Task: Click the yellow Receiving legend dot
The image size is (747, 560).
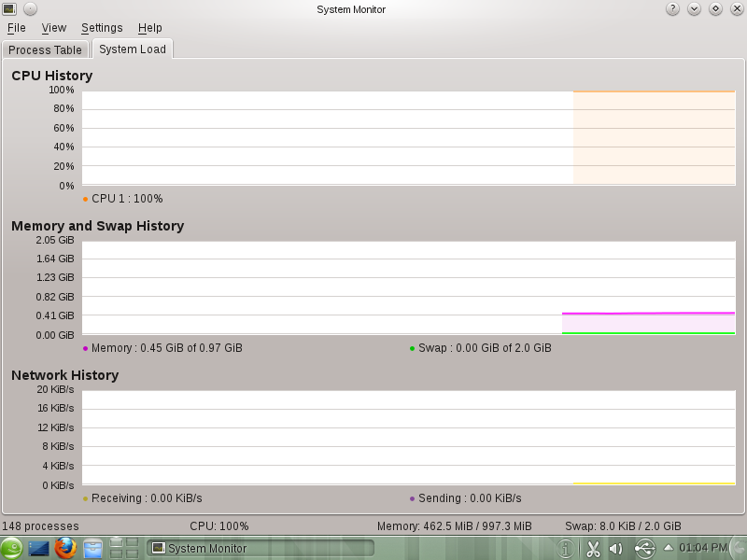Action: pos(85,498)
